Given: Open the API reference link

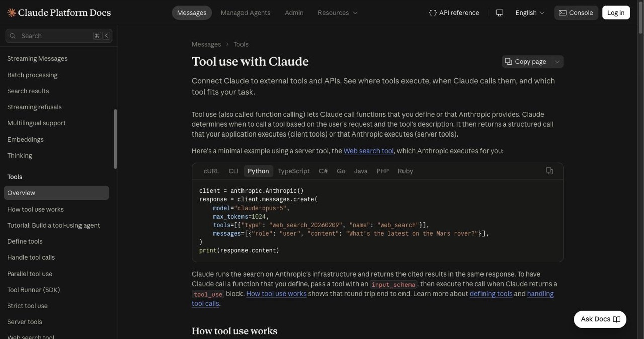Looking at the screenshot, I should pyautogui.click(x=454, y=13).
